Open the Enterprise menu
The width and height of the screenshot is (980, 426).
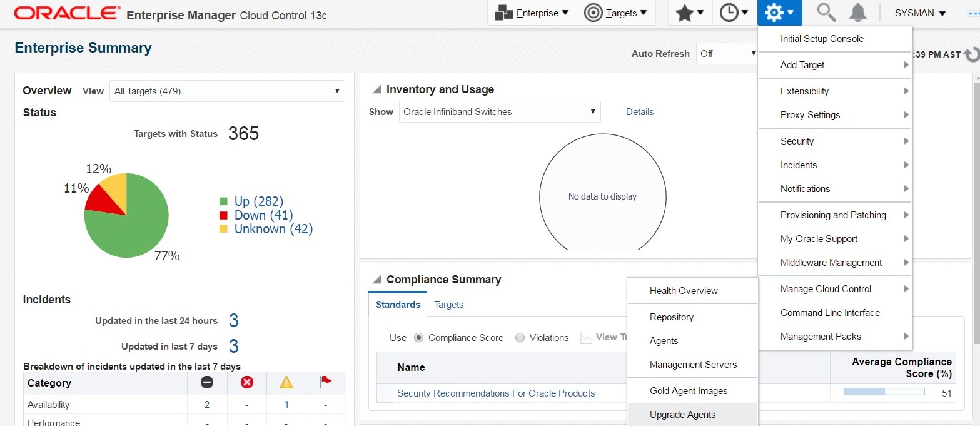532,13
